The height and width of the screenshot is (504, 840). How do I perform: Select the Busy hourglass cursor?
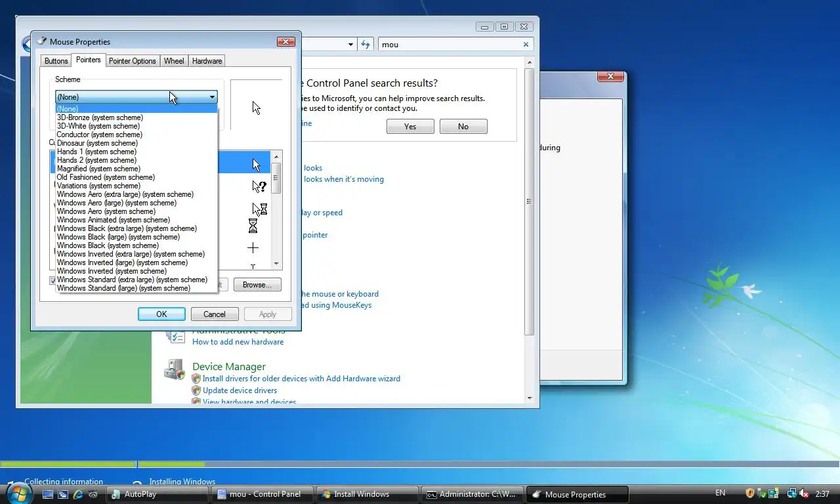[253, 226]
